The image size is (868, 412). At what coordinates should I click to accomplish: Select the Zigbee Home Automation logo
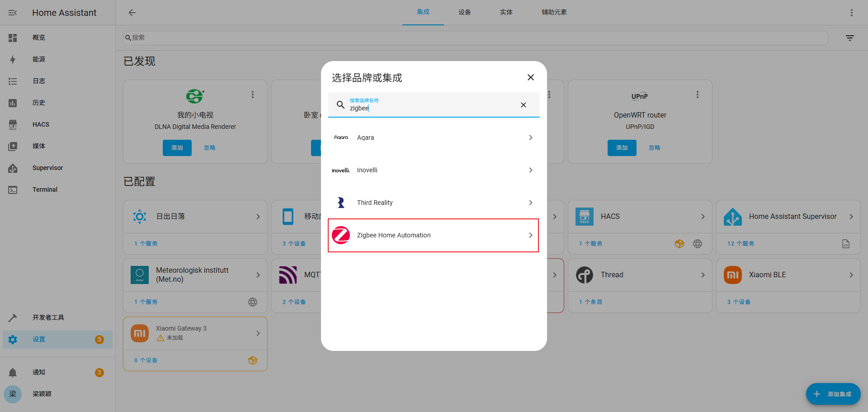tap(341, 235)
